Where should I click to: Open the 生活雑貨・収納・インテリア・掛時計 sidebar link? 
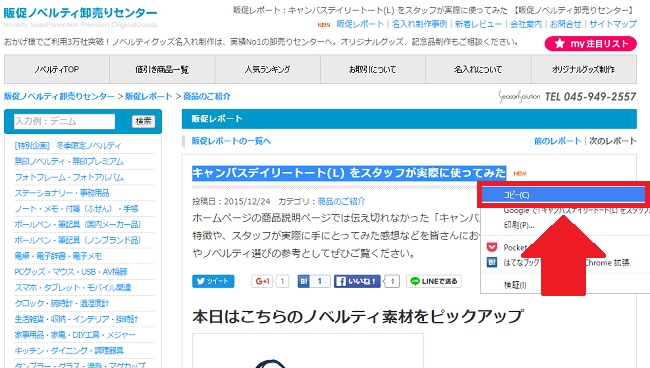coord(76,319)
